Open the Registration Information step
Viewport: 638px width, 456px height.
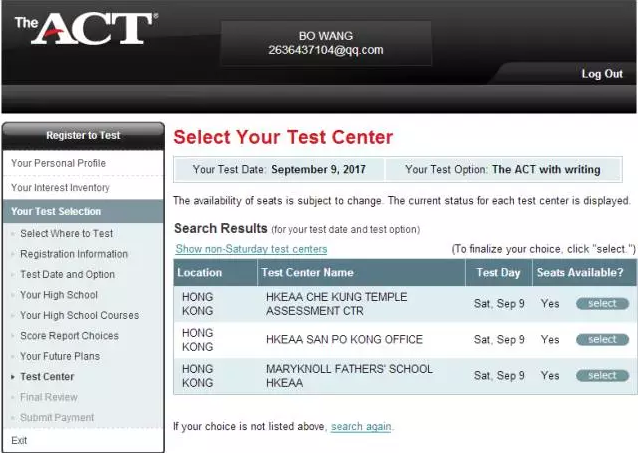(x=74, y=254)
